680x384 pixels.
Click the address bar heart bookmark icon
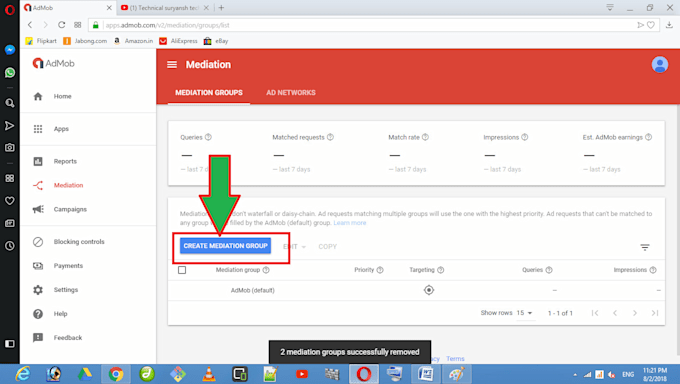click(x=651, y=25)
